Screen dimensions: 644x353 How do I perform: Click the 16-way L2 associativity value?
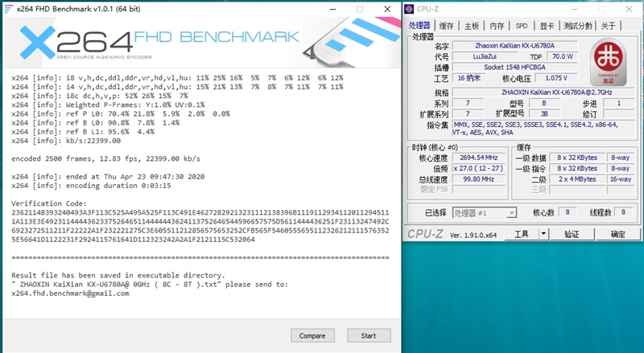pyautogui.click(x=621, y=179)
